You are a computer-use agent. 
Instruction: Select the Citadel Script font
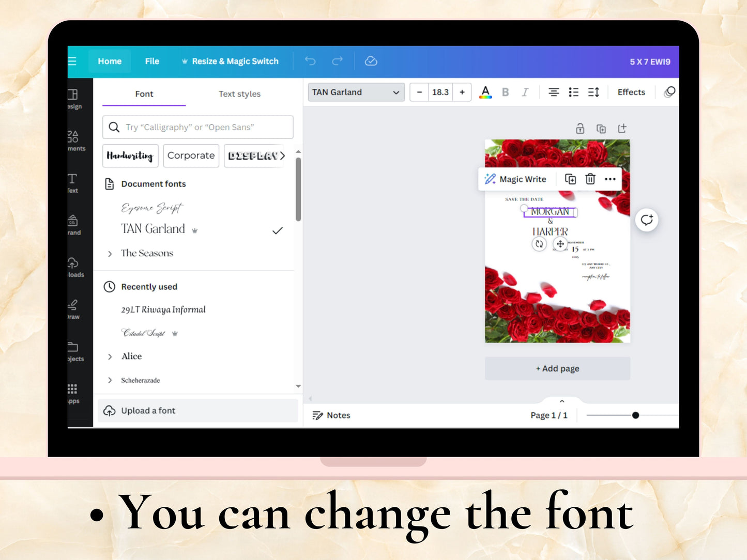[143, 333]
